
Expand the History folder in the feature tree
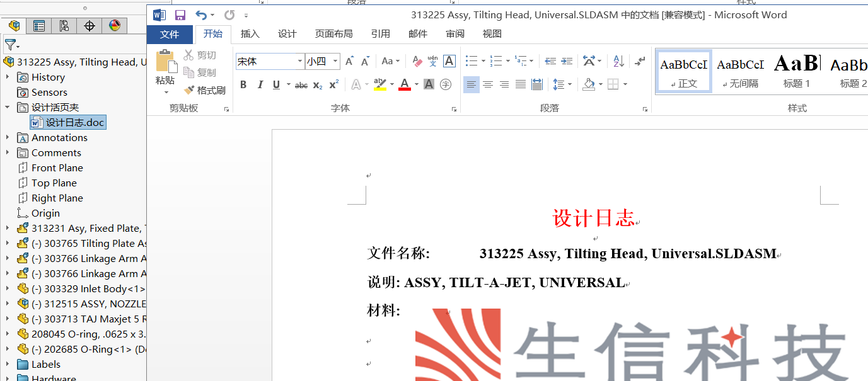[x=8, y=77]
